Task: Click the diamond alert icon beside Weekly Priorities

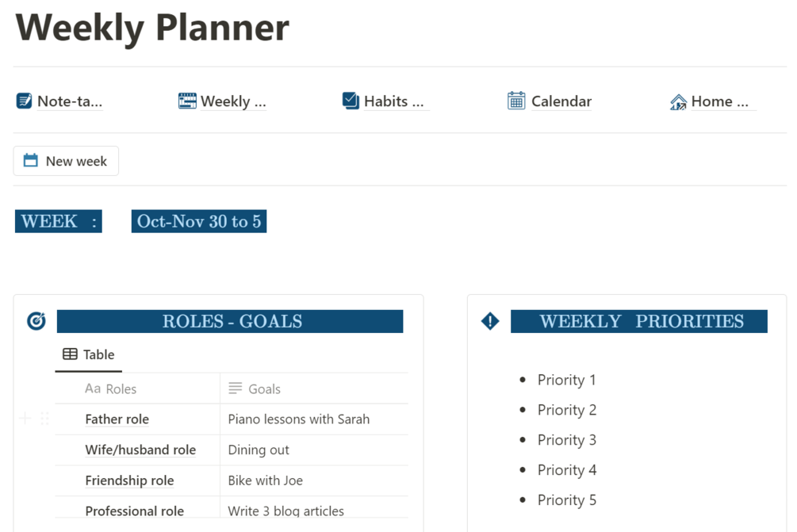Action: coord(490,321)
